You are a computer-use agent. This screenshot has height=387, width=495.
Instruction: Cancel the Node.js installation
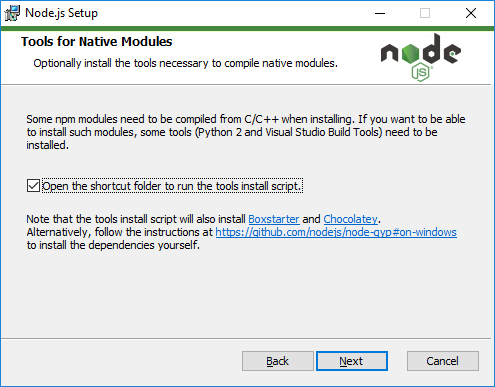(443, 361)
